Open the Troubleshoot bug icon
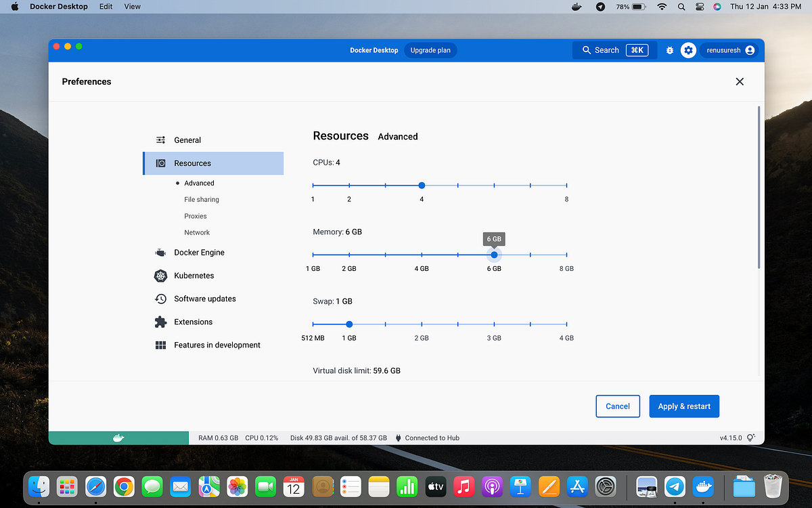Viewport: 812px width, 508px height. point(670,50)
